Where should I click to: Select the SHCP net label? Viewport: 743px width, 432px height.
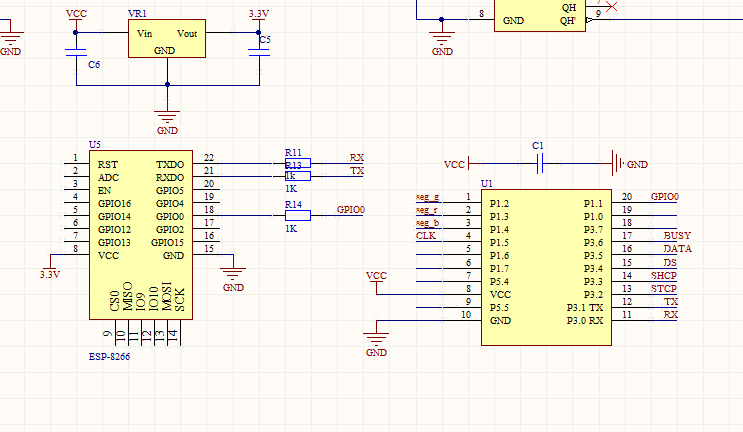click(x=664, y=275)
